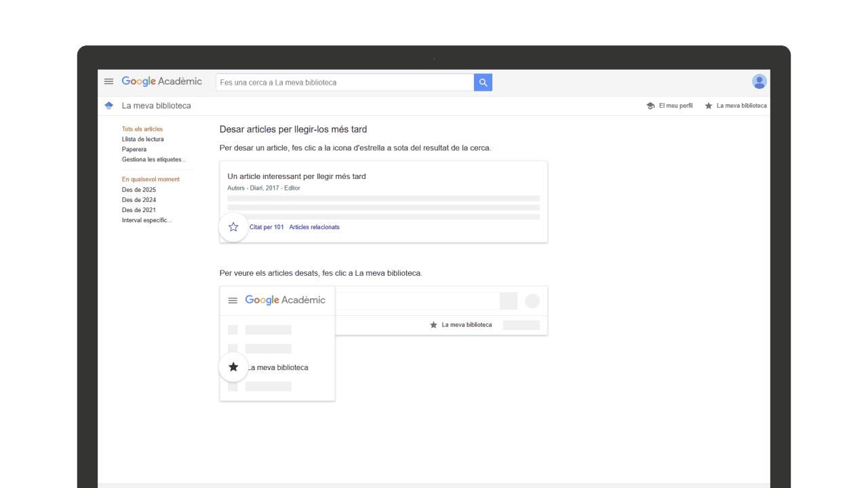Open Interval específic to set a custom range
The width and height of the screenshot is (868, 488).
click(x=146, y=220)
